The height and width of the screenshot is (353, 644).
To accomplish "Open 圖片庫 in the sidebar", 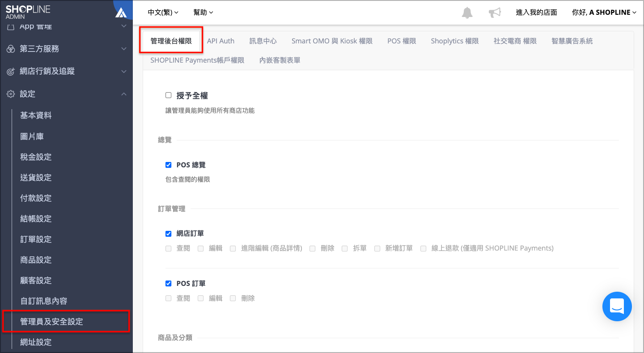I will click(x=32, y=136).
